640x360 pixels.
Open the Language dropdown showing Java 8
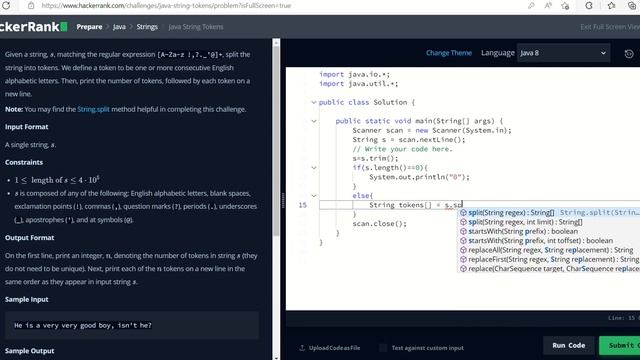[563, 53]
